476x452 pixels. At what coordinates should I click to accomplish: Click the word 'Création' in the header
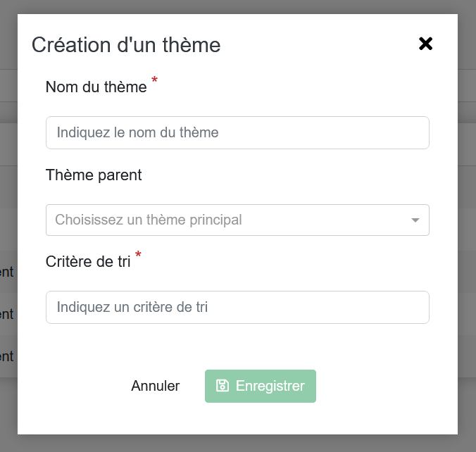click(71, 45)
